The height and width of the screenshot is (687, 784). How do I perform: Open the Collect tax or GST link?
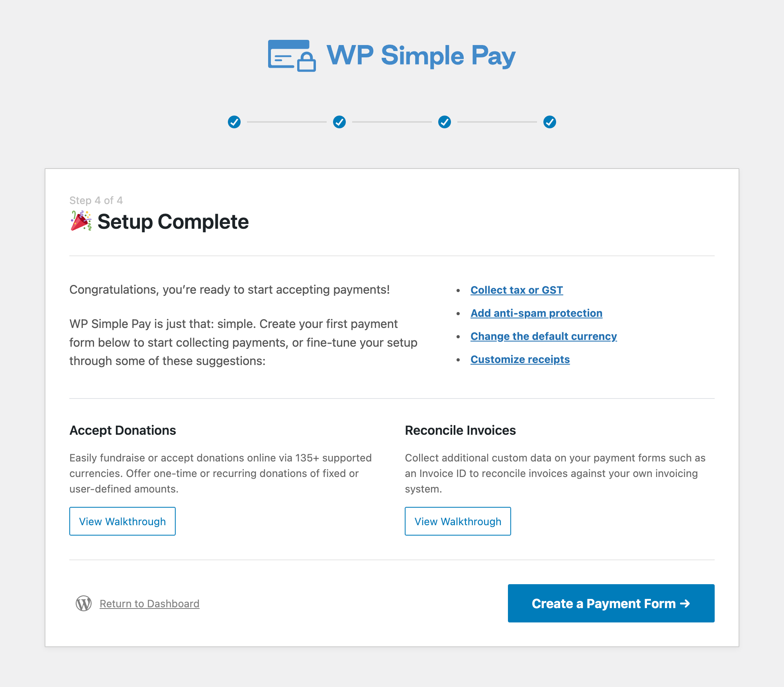pyautogui.click(x=517, y=289)
